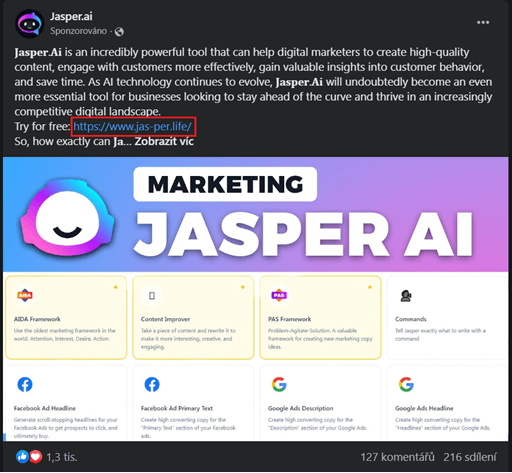The width and height of the screenshot is (512, 473).
Task: Click the AIDA Framework icon
Action: coord(25,295)
